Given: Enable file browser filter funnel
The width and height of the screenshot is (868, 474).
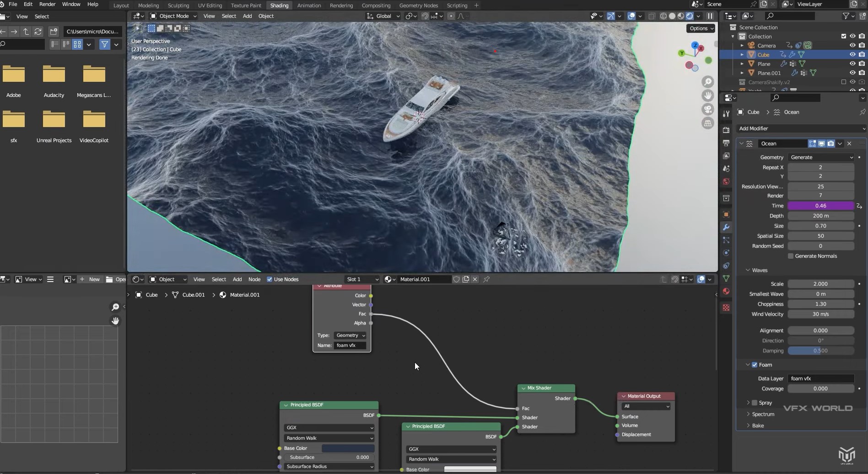Looking at the screenshot, I should click(x=105, y=44).
